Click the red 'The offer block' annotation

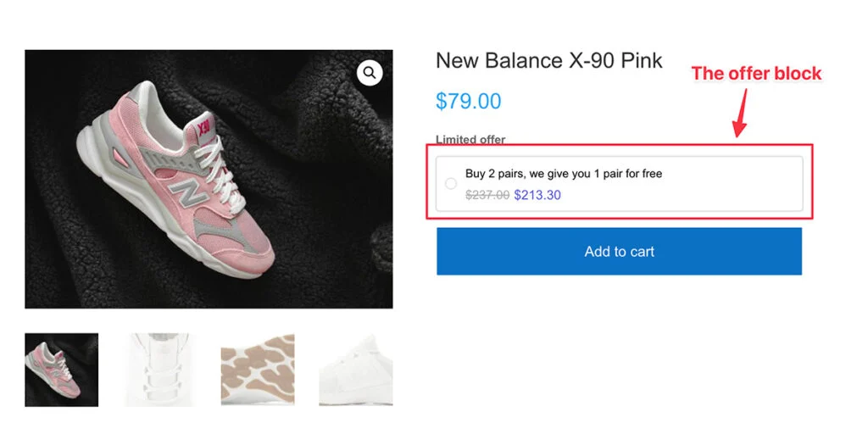(756, 74)
